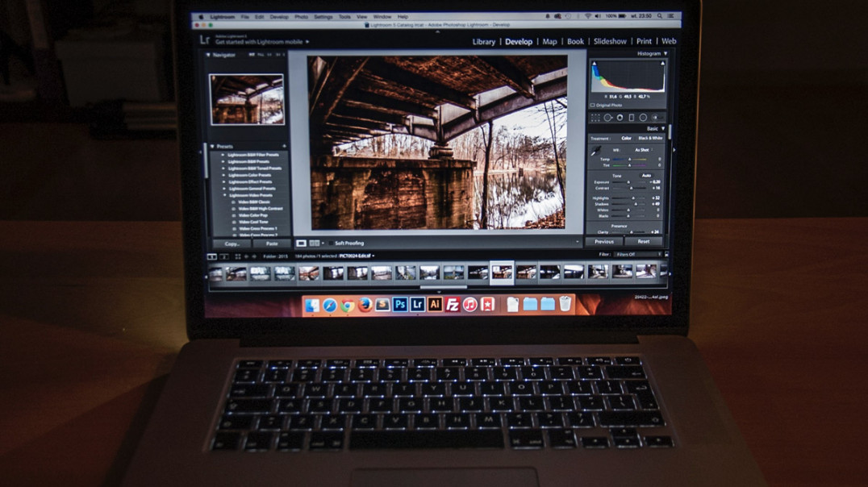Switch treatment to Black & White
Screen dimensions: 868x487
click(650, 138)
